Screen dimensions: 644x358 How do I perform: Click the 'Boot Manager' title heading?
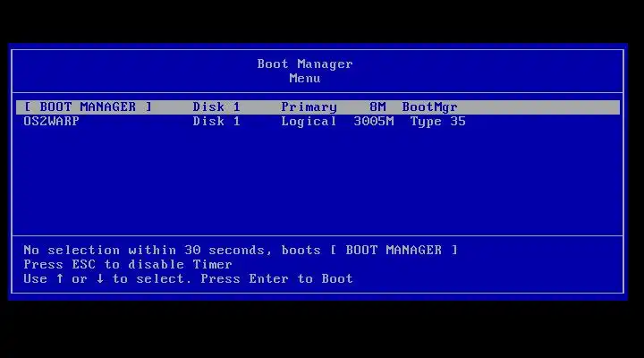coord(305,64)
